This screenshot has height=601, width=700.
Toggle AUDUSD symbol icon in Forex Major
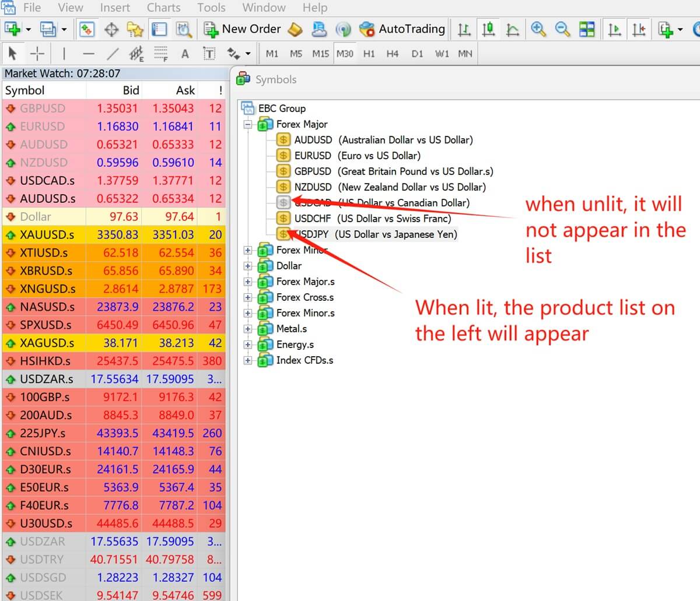[283, 140]
